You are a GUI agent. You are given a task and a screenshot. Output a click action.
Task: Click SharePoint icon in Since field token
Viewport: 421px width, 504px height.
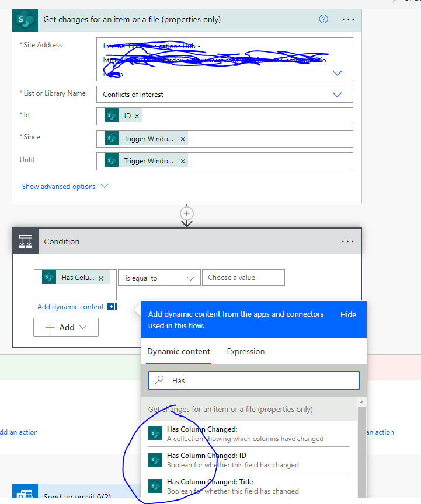point(112,138)
